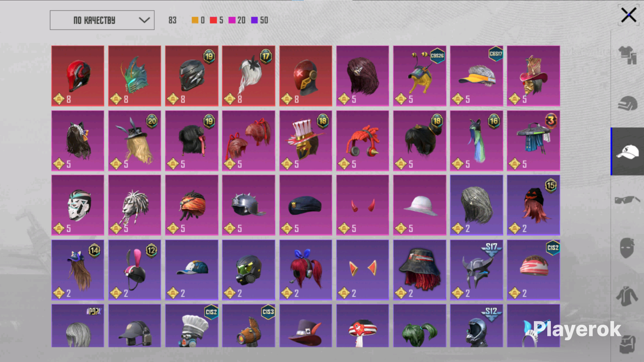Screen dimensions: 644x362
Task: Select the winged S17 season helmet
Action: coord(476,270)
